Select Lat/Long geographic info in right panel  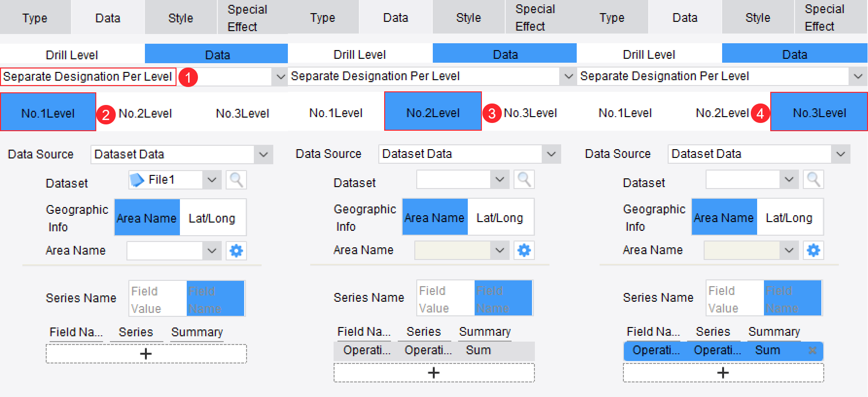pyautogui.click(x=789, y=218)
